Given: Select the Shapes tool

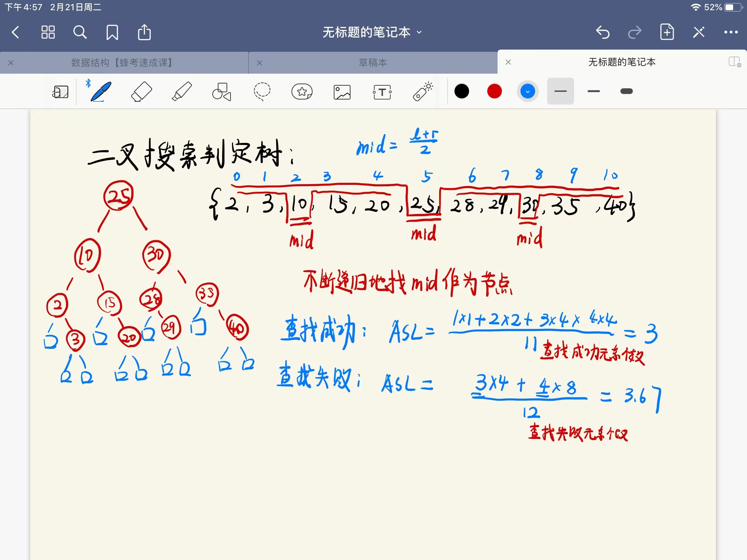Looking at the screenshot, I should point(222,91).
